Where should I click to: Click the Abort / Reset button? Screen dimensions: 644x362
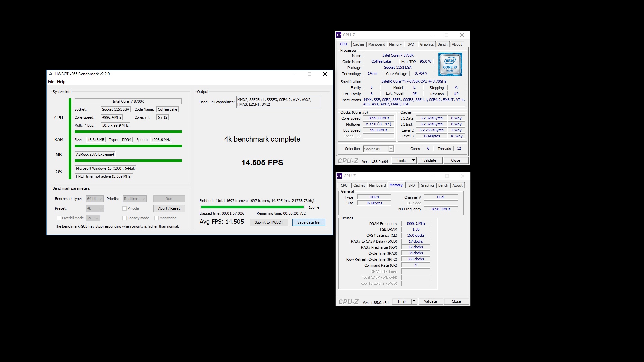(169, 208)
